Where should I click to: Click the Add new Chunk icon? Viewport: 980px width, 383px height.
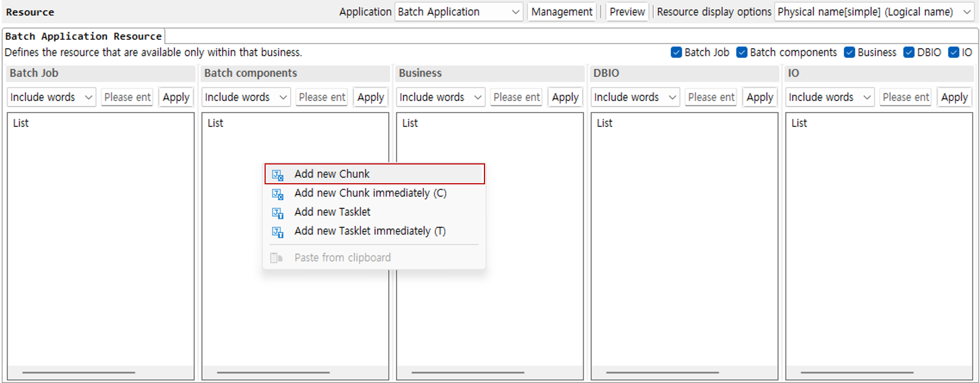(x=278, y=175)
